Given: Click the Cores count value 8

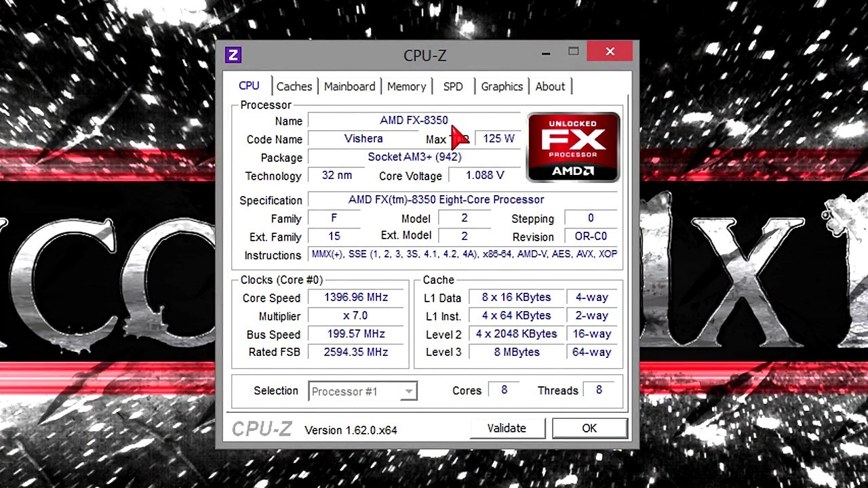Looking at the screenshot, I should click(504, 390).
